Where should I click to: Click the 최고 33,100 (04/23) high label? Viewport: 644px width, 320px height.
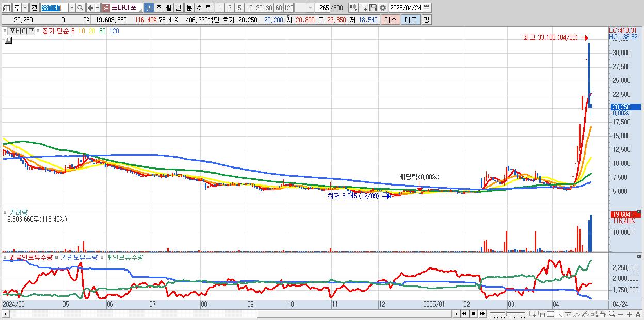pyautogui.click(x=551, y=38)
